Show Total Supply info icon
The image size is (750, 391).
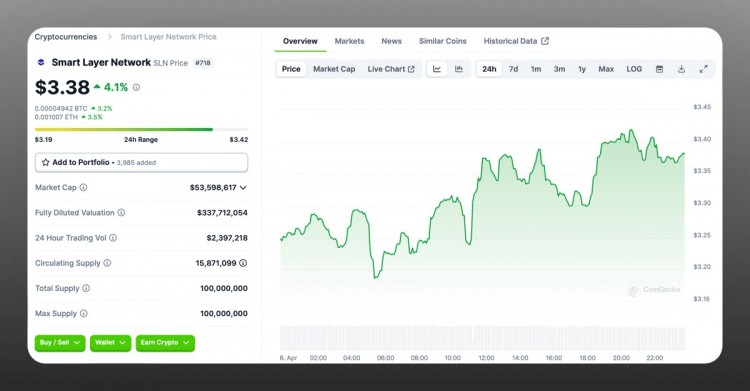tap(86, 288)
